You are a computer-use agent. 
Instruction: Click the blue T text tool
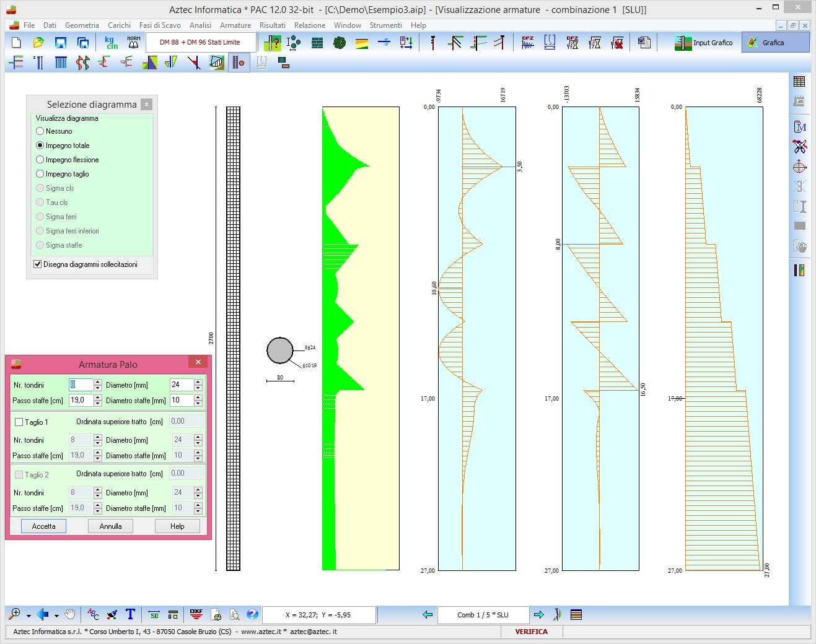click(x=130, y=614)
